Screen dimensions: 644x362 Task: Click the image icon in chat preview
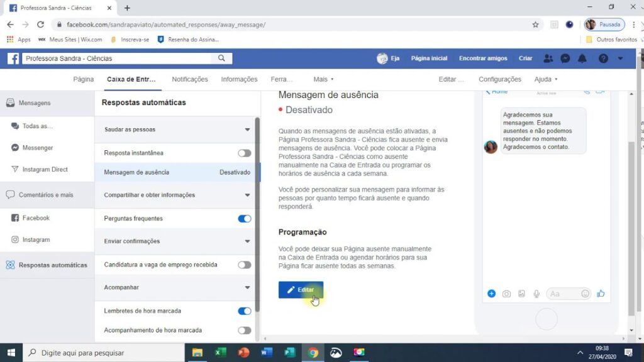pyautogui.click(x=521, y=294)
